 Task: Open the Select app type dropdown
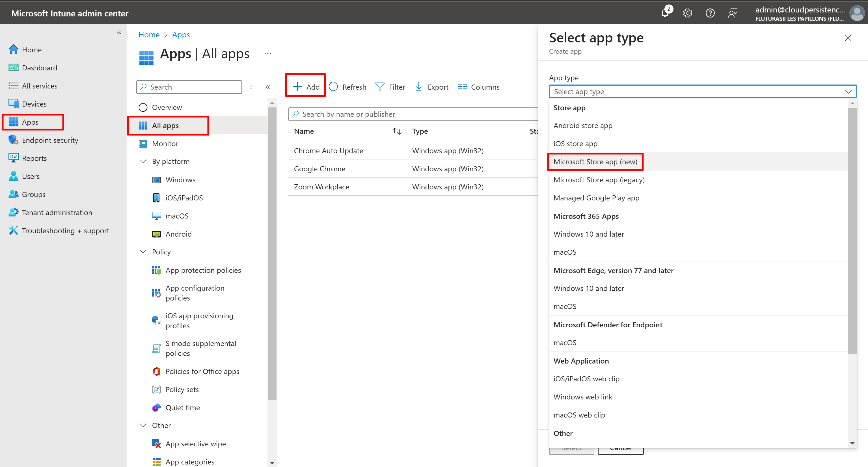703,92
